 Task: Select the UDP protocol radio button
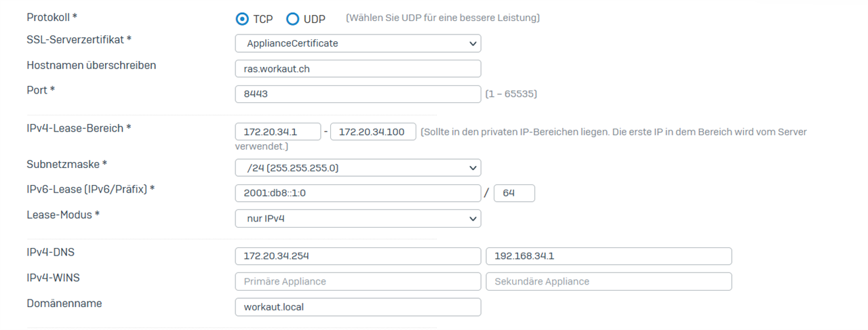pyautogui.click(x=293, y=19)
